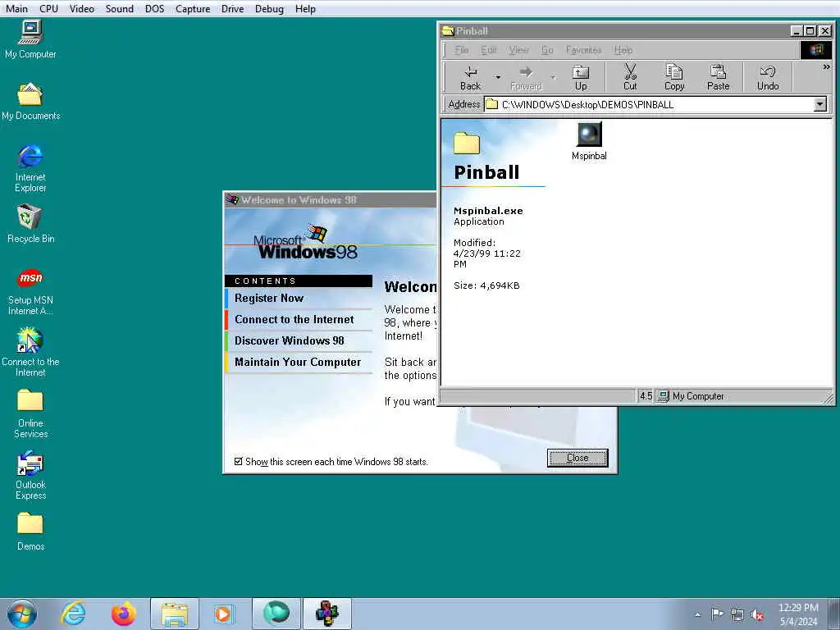Open the emulator DOS menu

click(x=154, y=8)
